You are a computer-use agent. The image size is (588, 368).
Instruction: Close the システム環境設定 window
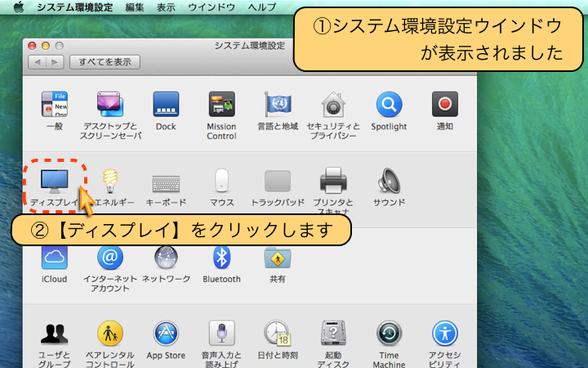pyautogui.click(x=32, y=46)
